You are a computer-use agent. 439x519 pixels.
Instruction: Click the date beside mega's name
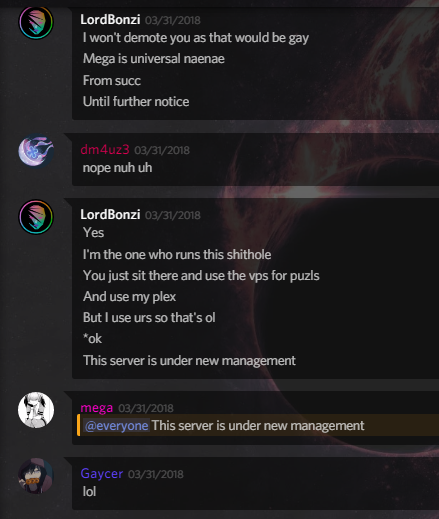click(x=146, y=408)
